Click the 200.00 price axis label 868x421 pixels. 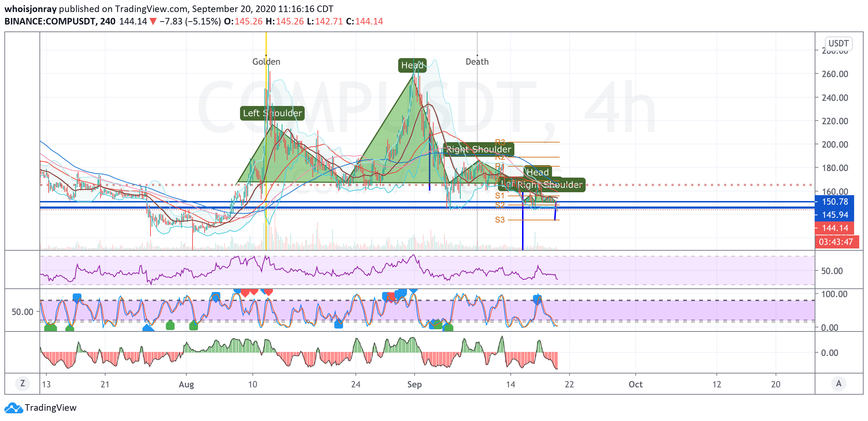click(835, 145)
